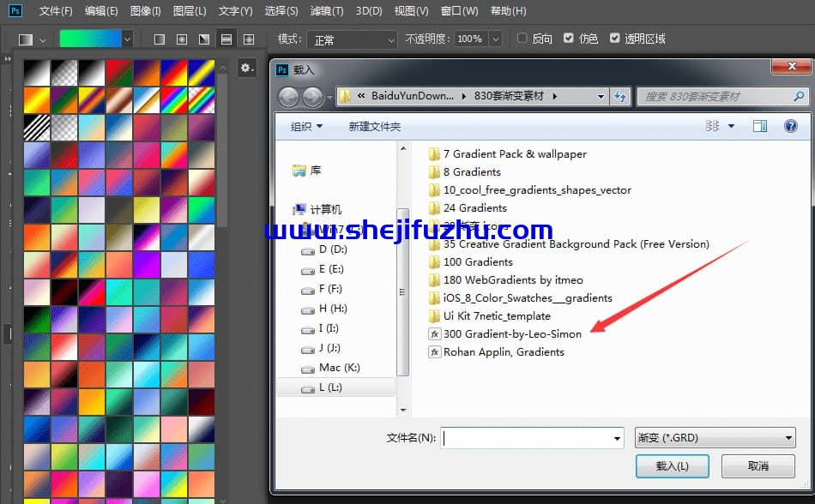Select the angle gradient type icon
Screen dimensions: 815x504
204,39
